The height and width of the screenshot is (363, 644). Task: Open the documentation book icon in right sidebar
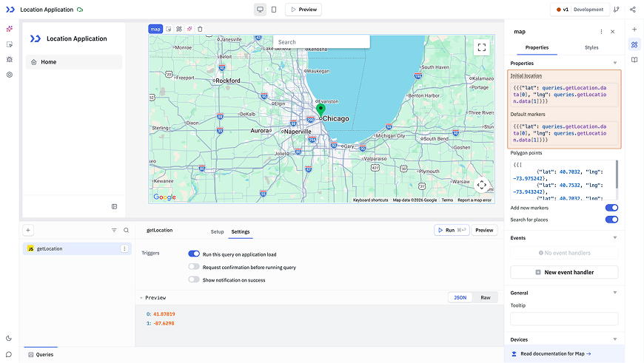634,60
